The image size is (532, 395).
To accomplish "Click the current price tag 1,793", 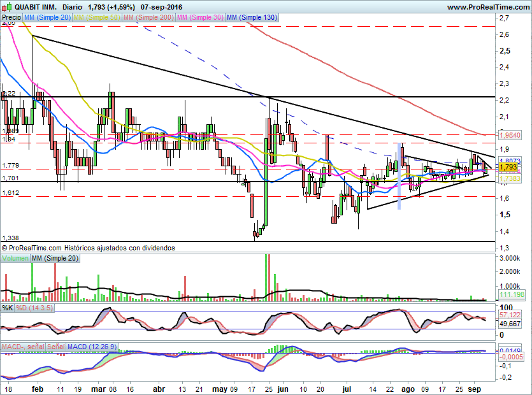I will pyautogui.click(x=508, y=167).
